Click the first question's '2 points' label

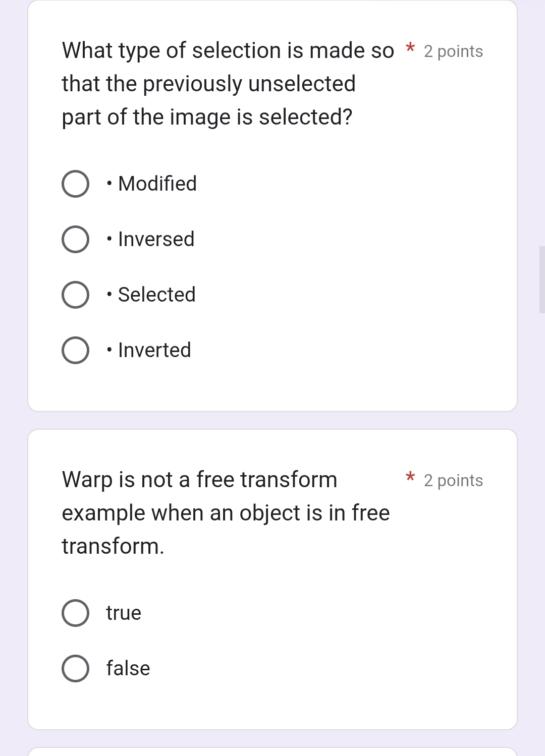(x=453, y=51)
